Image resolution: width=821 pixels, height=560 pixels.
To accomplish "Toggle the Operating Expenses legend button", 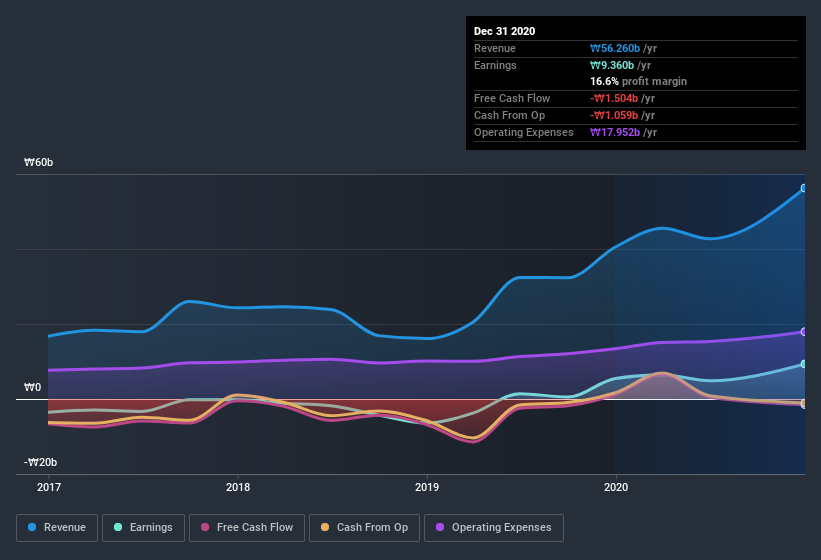I will point(494,528).
